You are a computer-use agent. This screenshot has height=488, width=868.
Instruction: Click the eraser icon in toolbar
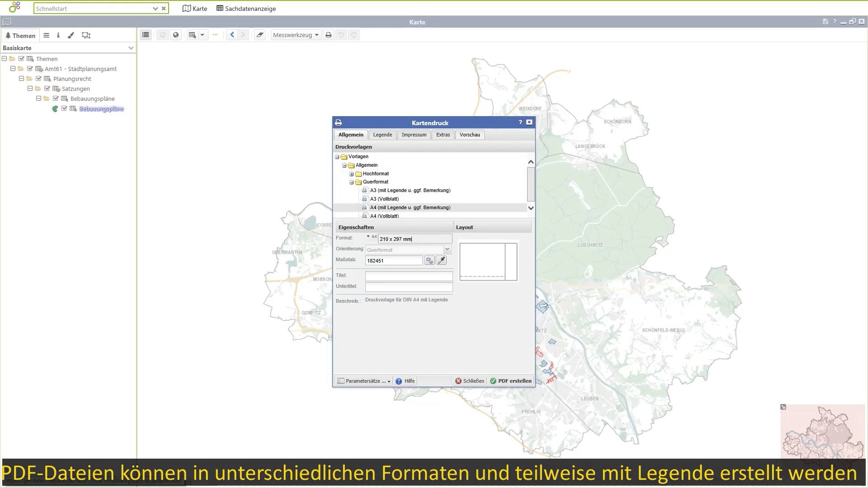(259, 35)
